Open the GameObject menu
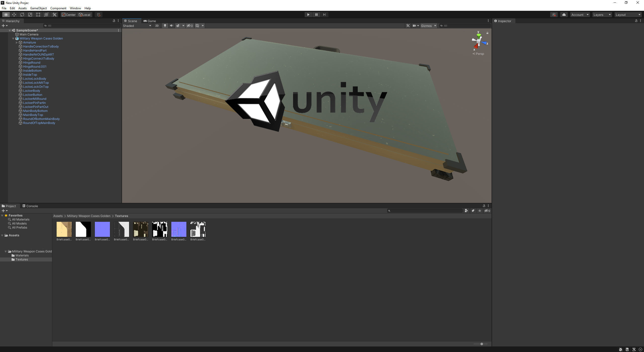This screenshot has width=644, height=352. click(38, 8)
